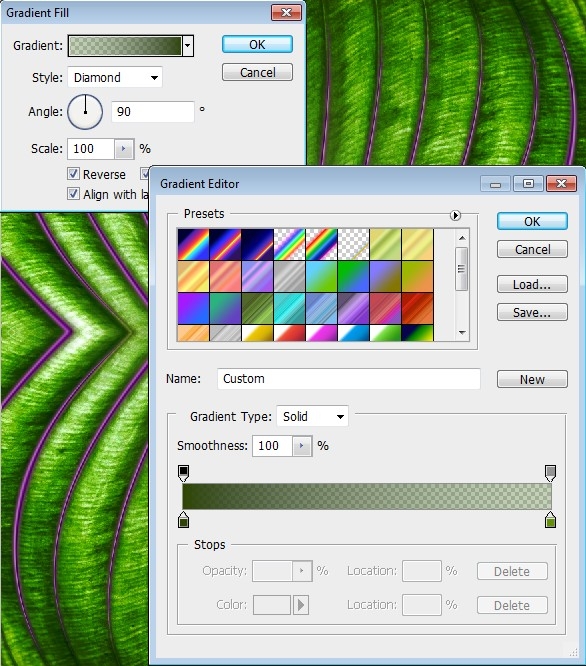586x666 pixels.
Task: Open the Style dropdown showing Diamond
Action: [115, 77]
